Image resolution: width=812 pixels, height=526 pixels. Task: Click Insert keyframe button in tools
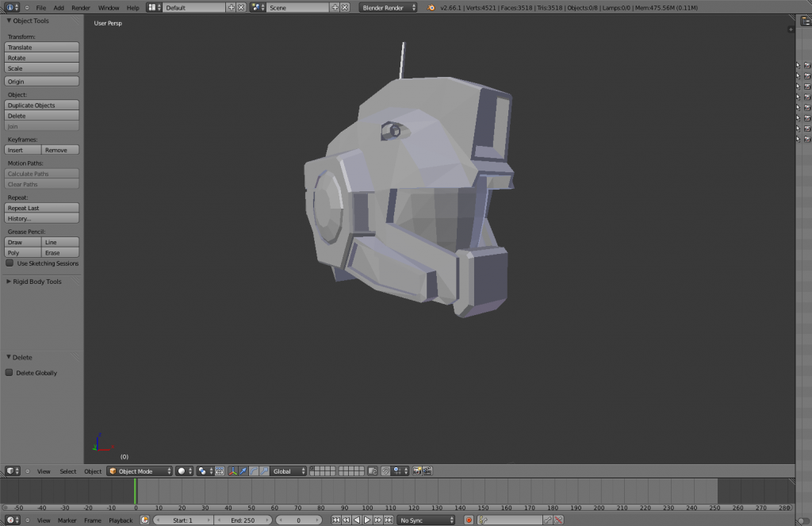coord(23,150)
